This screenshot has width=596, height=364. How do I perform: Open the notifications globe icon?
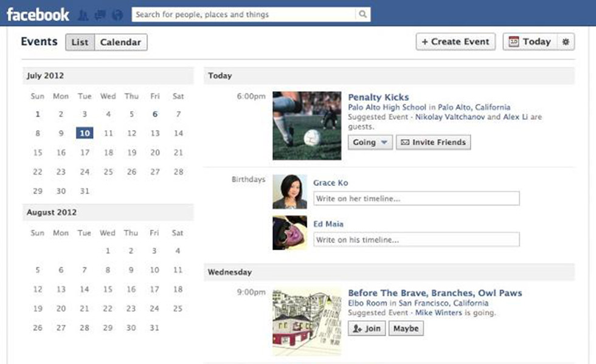click(x=117, y=15)
